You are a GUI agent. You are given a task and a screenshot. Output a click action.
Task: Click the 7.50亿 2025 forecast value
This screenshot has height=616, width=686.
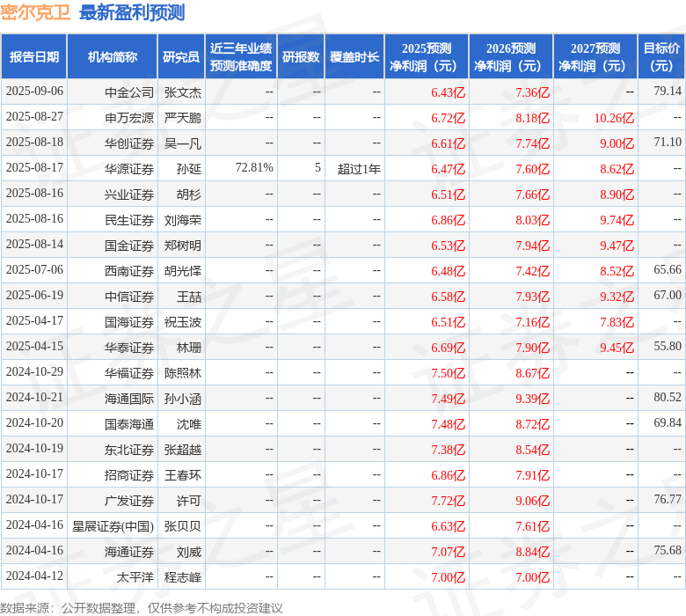tap(448, 373)
